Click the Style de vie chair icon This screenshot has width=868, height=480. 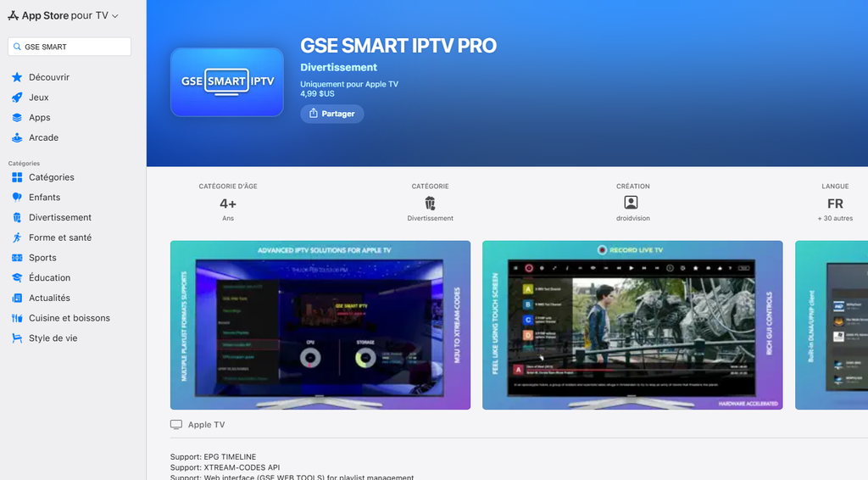click(17, 338)
